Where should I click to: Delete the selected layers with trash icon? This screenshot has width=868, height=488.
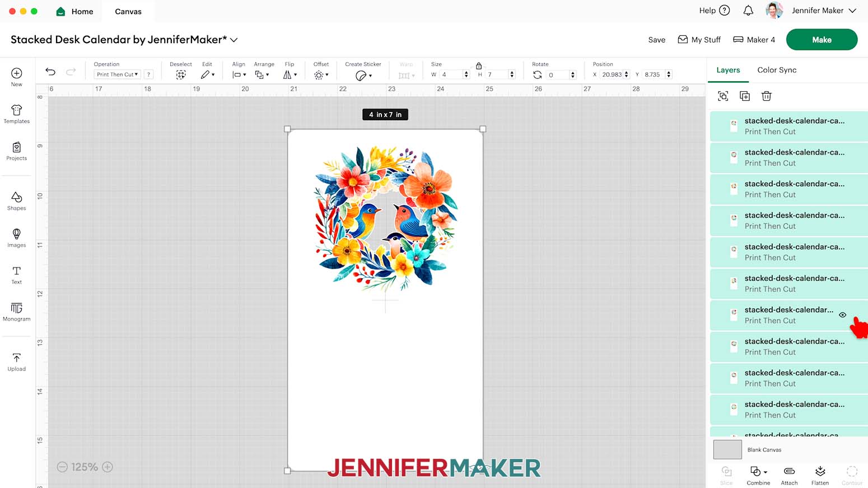pyautogui.click(x=767, y=96)
